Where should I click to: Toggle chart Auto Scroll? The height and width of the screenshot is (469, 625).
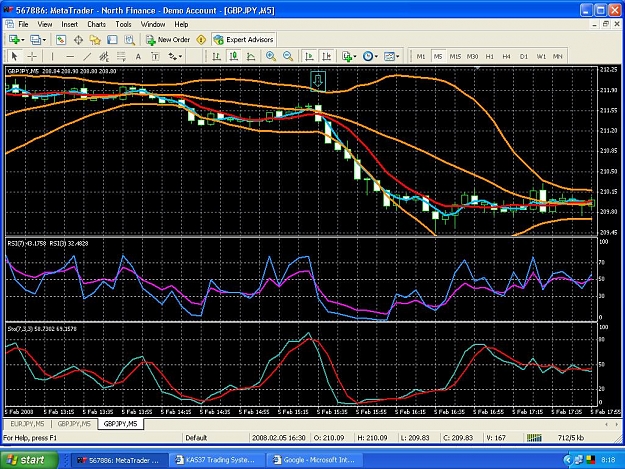click(309, 57)
